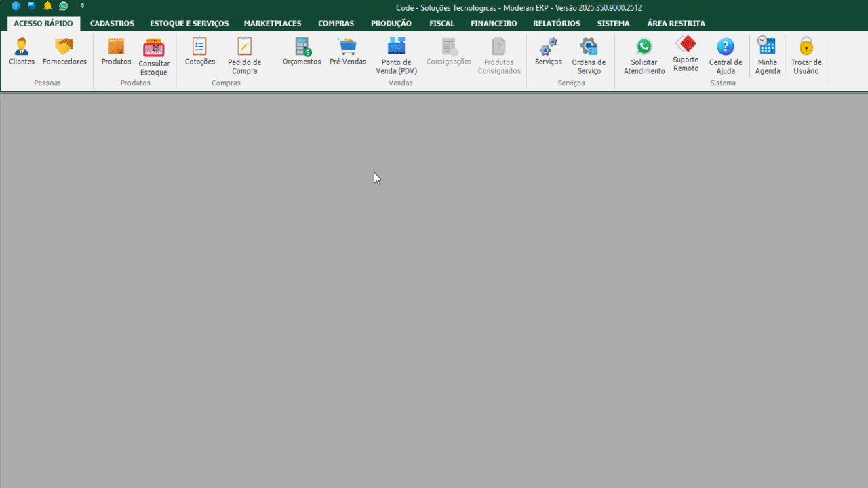Start Suporte Remoto
This screenshot has width=868, height=488.
(x=686, y=56)
